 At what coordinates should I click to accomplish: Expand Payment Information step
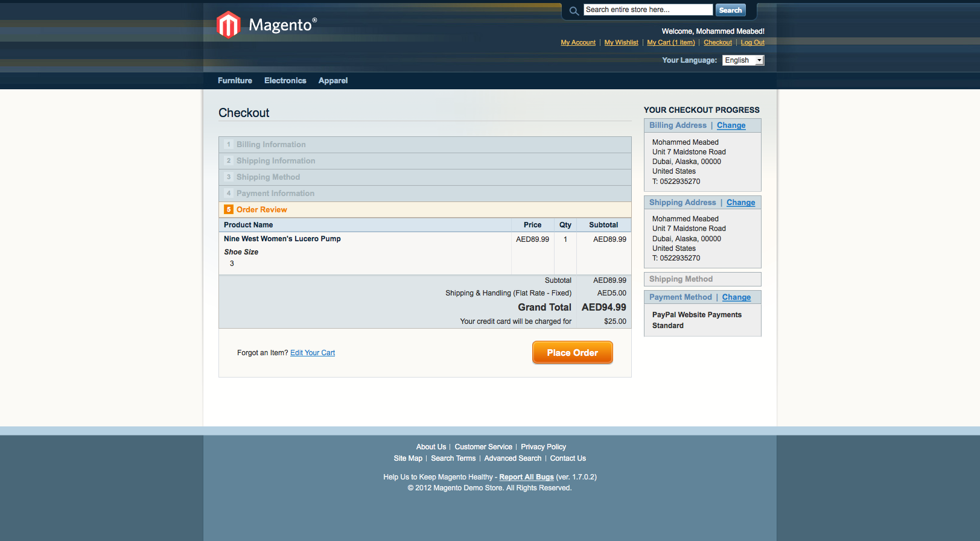(x=425, y=194)
